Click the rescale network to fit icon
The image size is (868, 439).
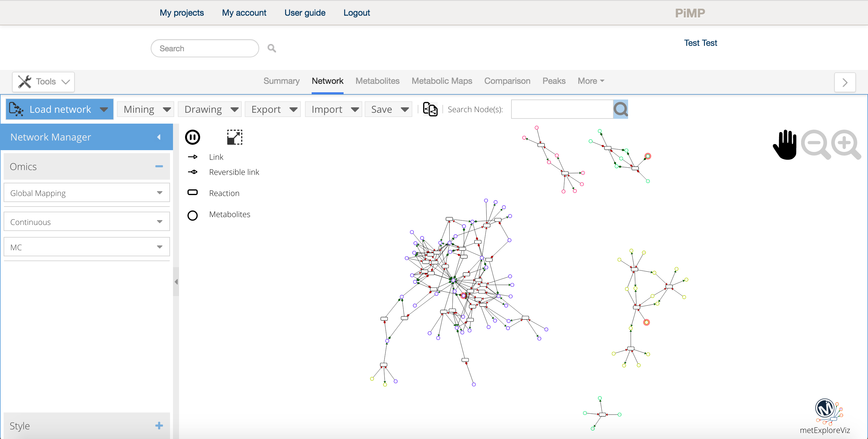[235, 137]
